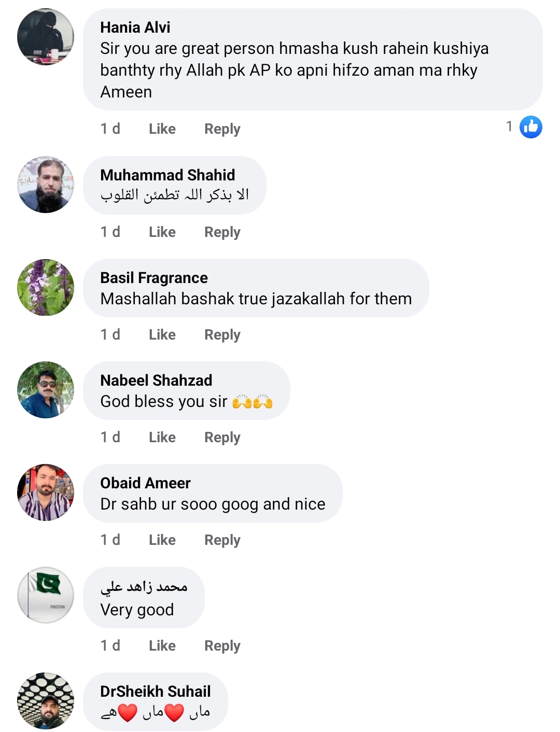Like Muhammad Shahid's comment
Screen dimensions: 560x732
pos(162,232)
